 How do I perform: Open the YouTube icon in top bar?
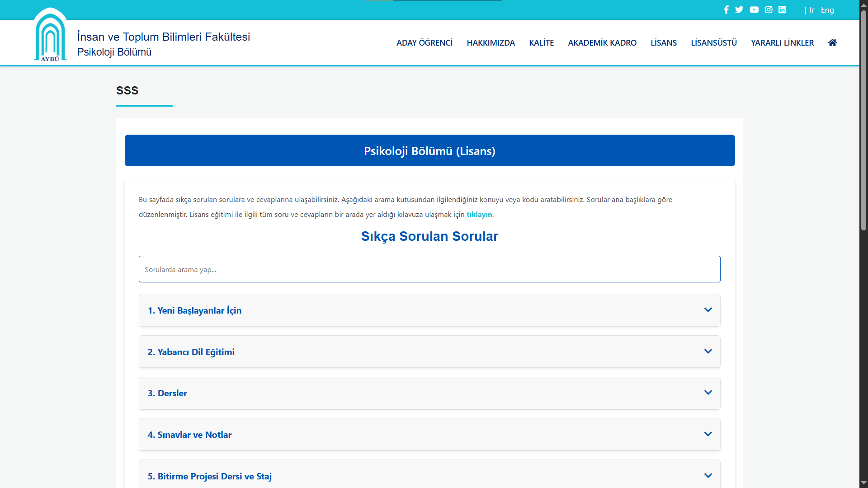754,10
